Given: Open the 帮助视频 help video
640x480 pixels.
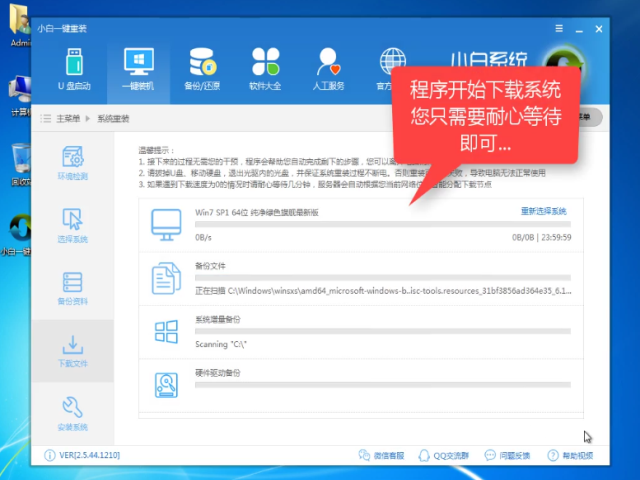Looking at the screenshot, I should [570, 456].
